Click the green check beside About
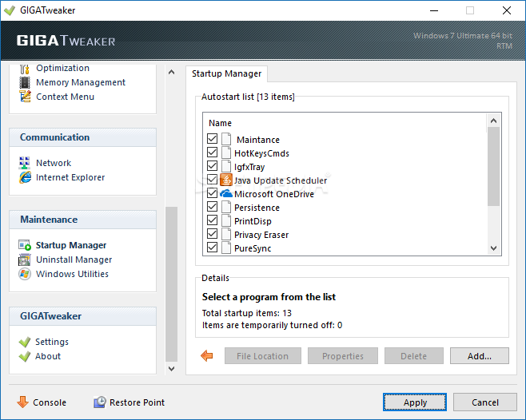The width and height of the screenshot is (526, 420). [x=25, y=357]
